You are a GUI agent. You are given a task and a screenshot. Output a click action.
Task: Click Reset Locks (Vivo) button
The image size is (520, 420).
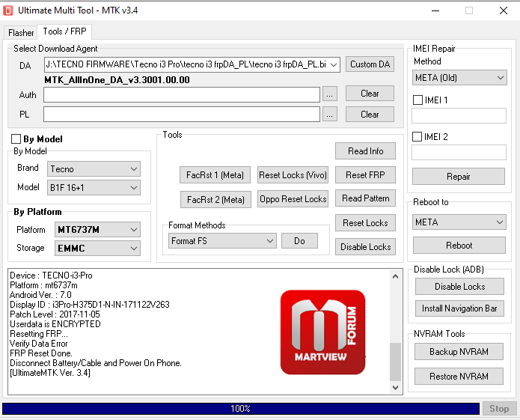coord(293,175)
